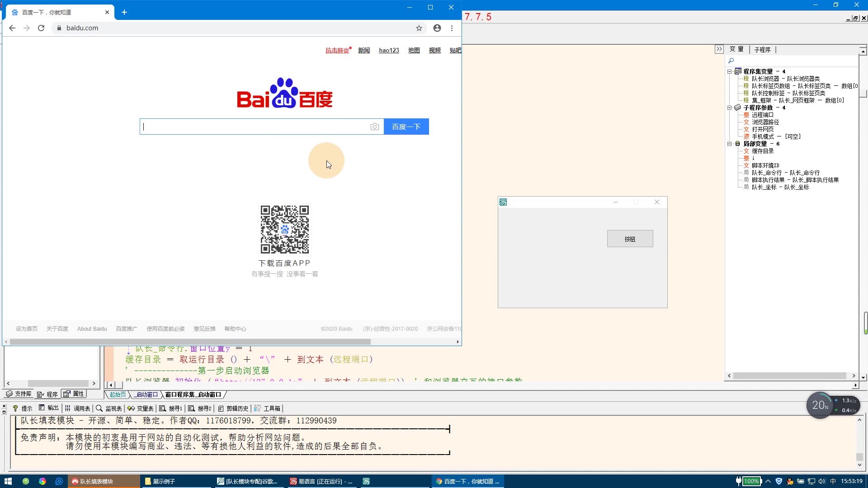Switch to the 属性 side tab
This screenshot has width=868, height=488.
coord(74,394)
